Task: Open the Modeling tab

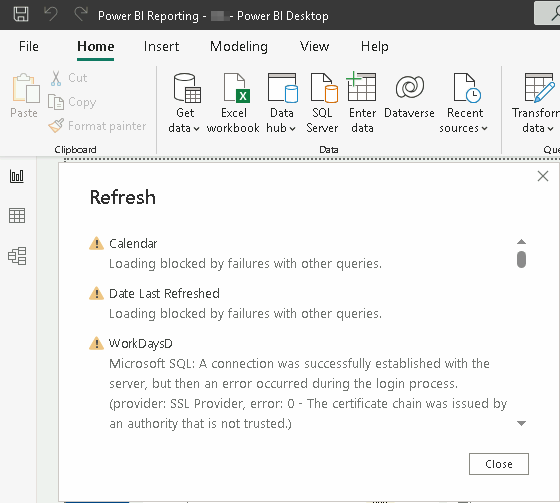Action: [239, 46]
